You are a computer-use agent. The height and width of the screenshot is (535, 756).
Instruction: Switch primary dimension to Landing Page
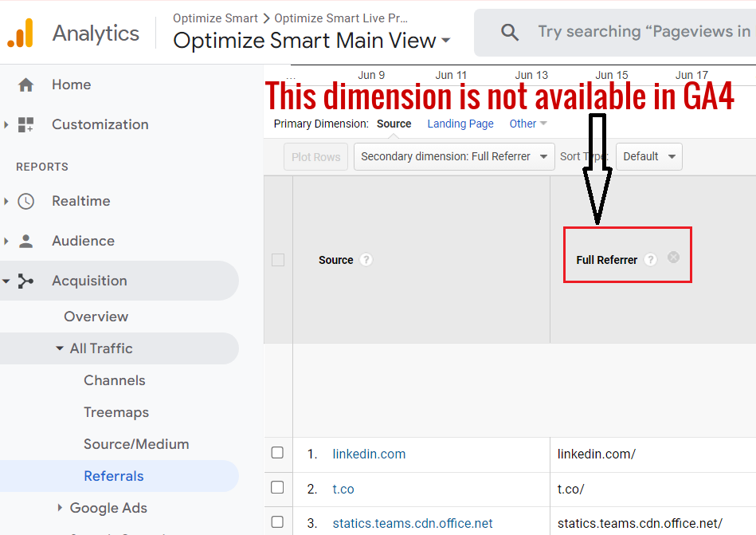460,124
